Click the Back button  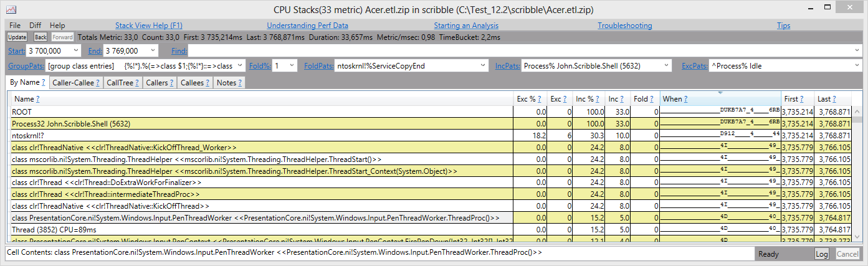(41, 37)
